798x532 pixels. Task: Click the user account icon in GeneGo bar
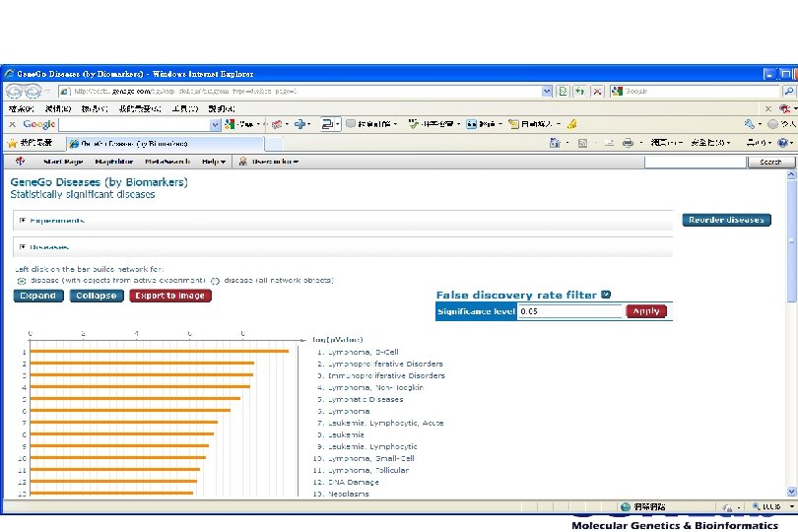click(243, 162)
